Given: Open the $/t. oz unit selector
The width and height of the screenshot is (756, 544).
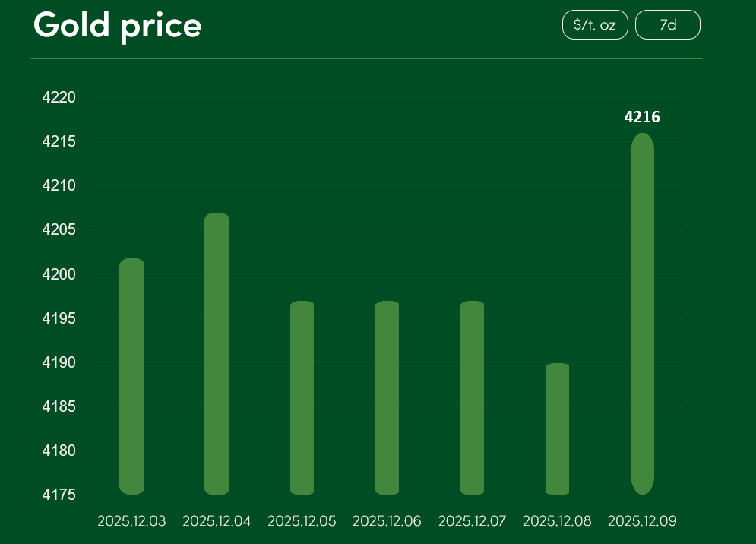Looking at the screenshot, I should pos(595,25).
